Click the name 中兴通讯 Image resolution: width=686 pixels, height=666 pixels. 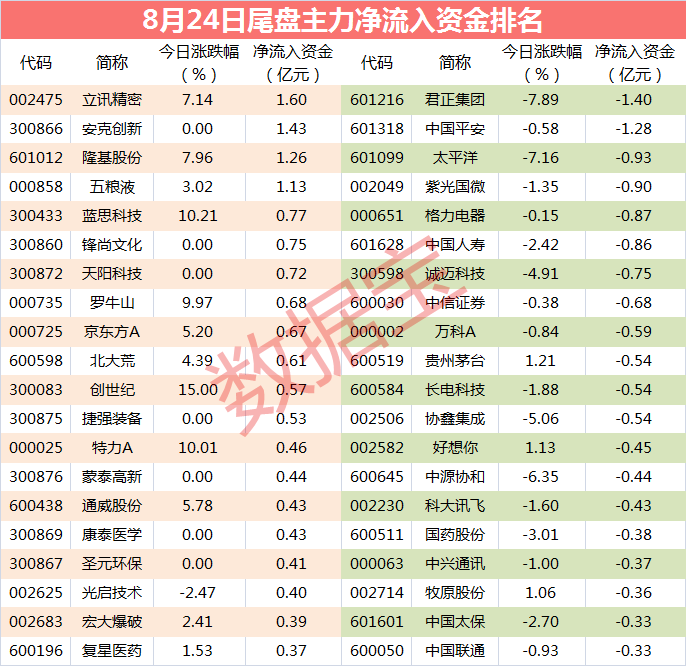[x=455, y=564]
